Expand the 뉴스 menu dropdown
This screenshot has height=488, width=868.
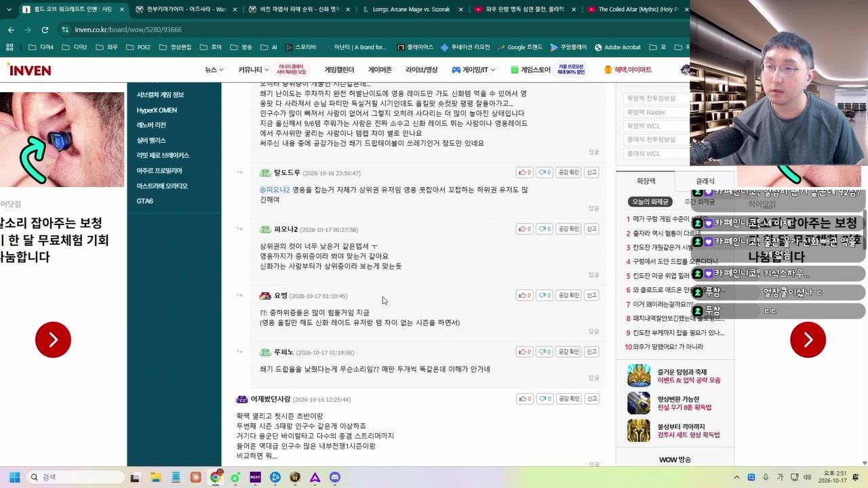click(x=214, y=70)
